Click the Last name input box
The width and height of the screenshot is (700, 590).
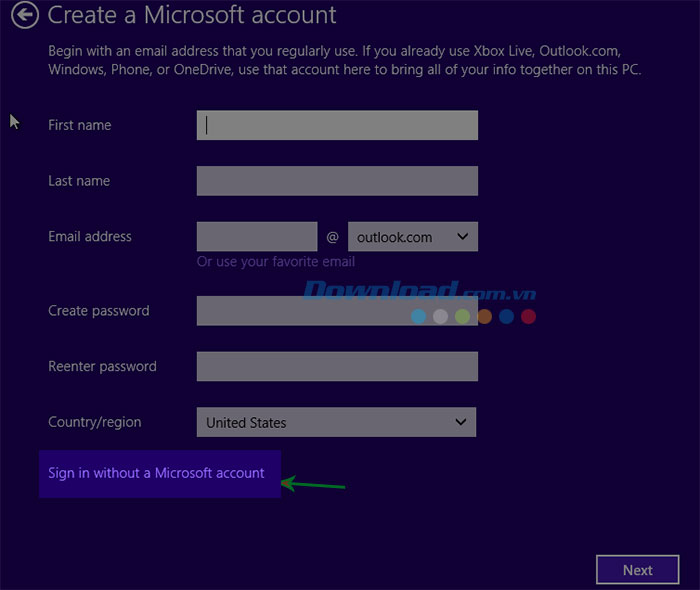337,181
